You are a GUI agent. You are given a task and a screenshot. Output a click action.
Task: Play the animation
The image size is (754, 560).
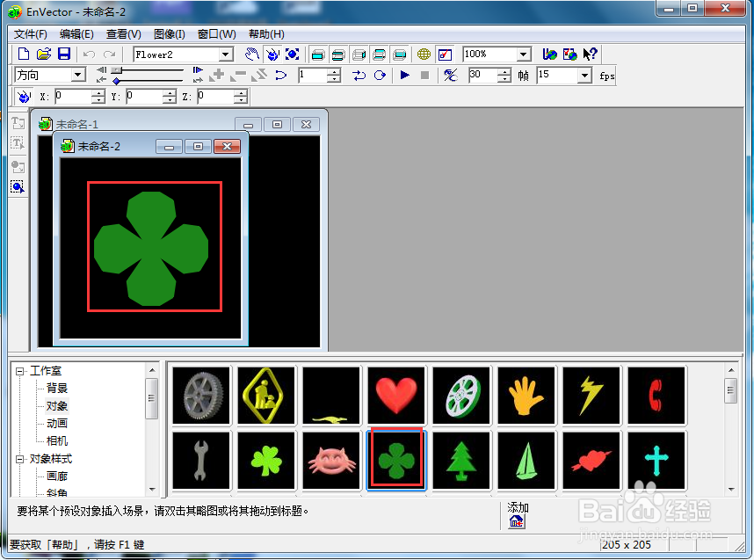point(405,75)
